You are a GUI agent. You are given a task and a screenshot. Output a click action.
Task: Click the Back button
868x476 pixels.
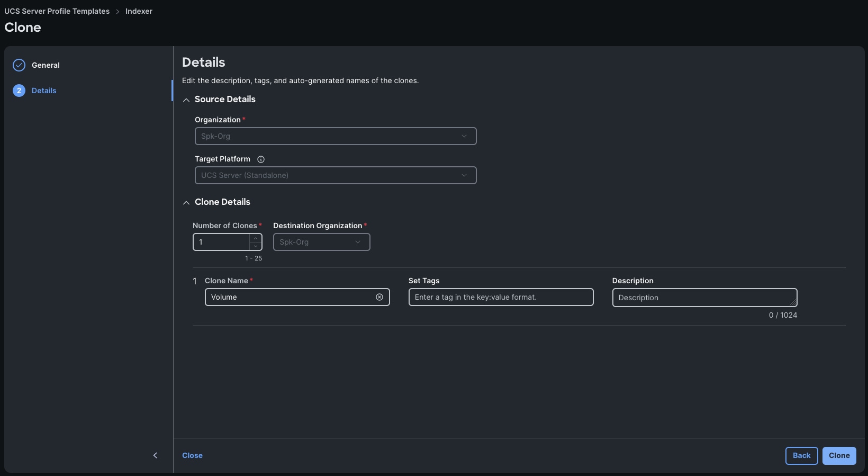coord(801,455)
